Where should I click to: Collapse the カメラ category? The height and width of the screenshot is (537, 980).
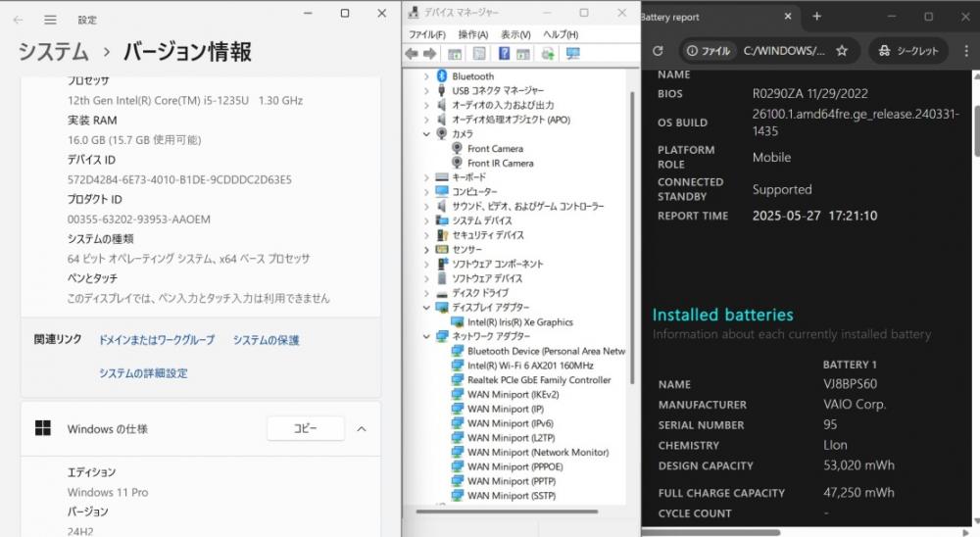(426, 134)
